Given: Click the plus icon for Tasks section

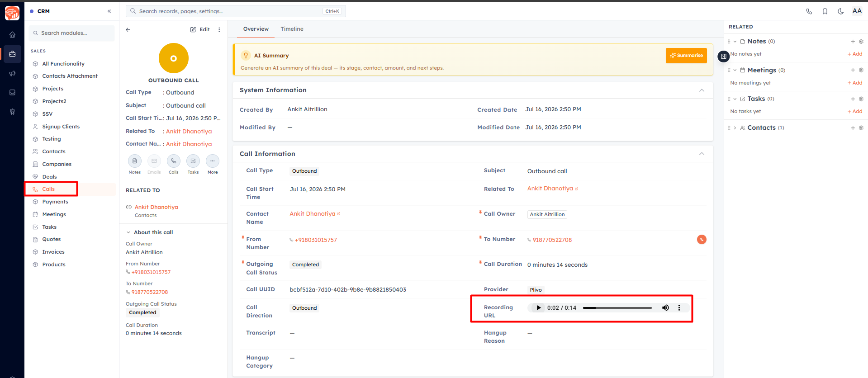Looking at the screenshot, I should (853, 99).
